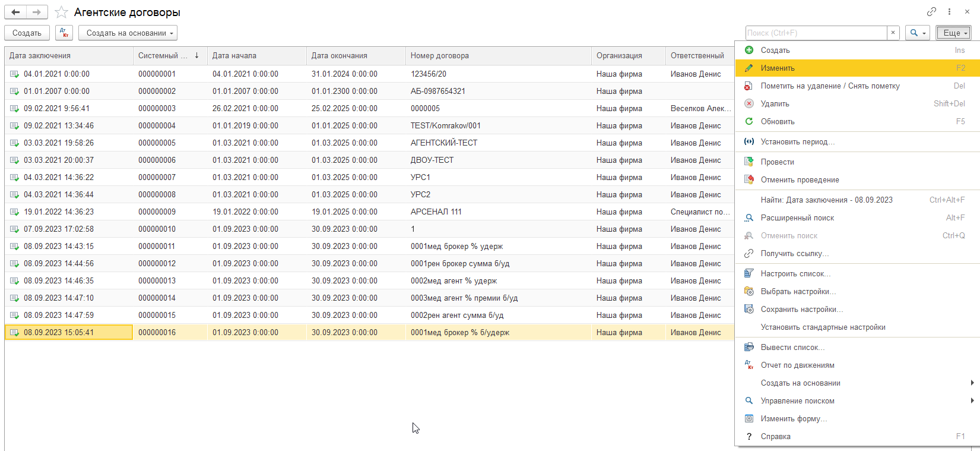Open the three-dot window options menu

pos(949,11)
